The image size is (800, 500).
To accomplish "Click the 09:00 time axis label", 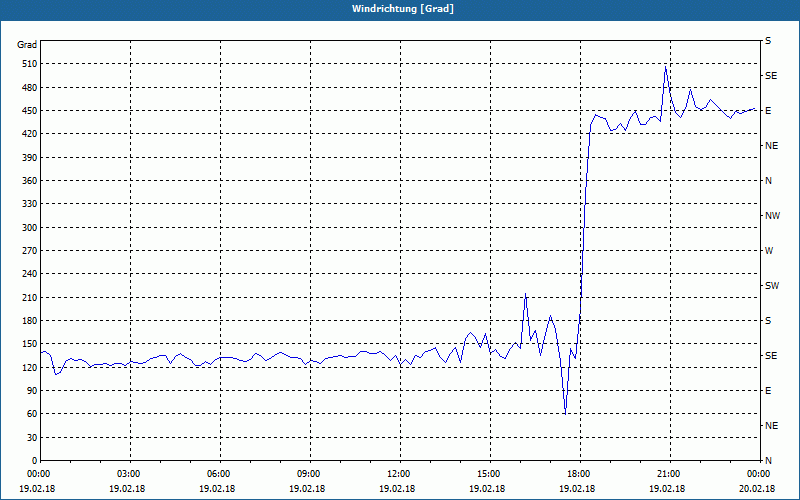I will click(x=311, y=473).
